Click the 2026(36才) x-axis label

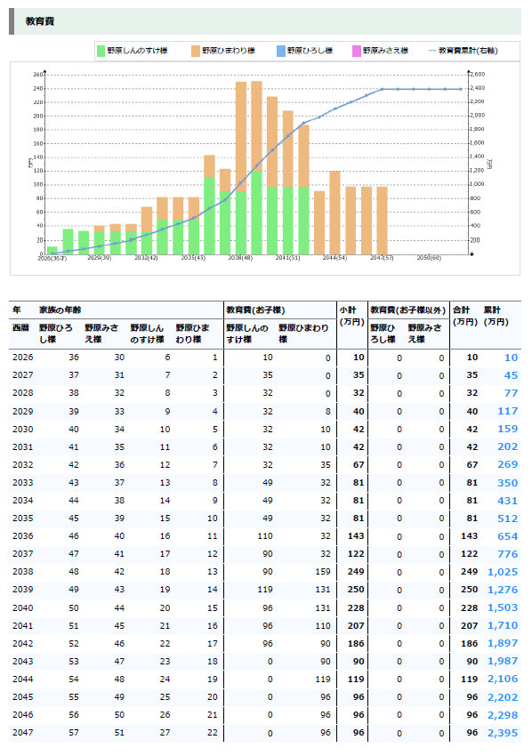[x=52, y=259]
